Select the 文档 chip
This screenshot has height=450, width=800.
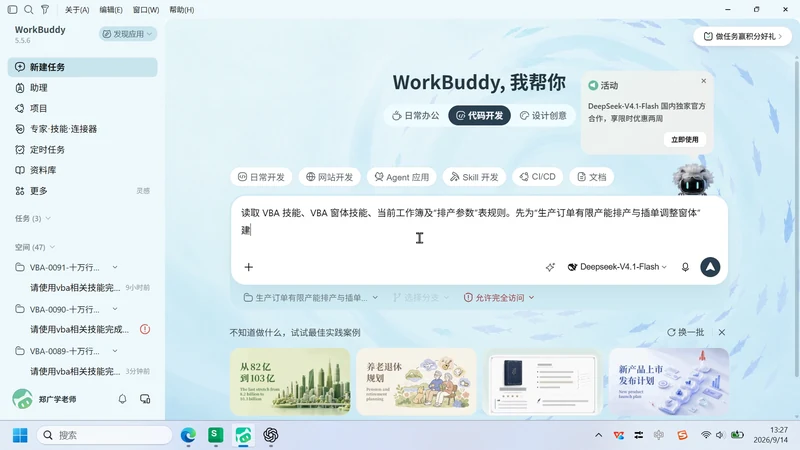591,177
